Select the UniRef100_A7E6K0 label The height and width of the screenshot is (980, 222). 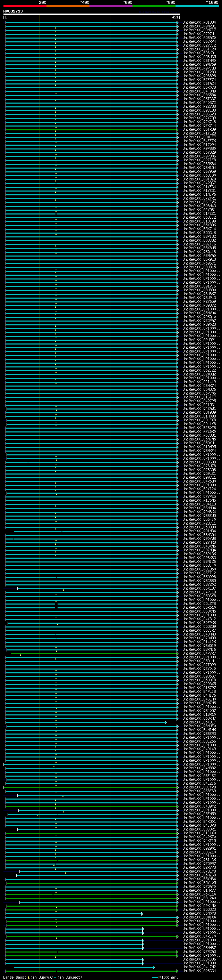click(199, 431)
